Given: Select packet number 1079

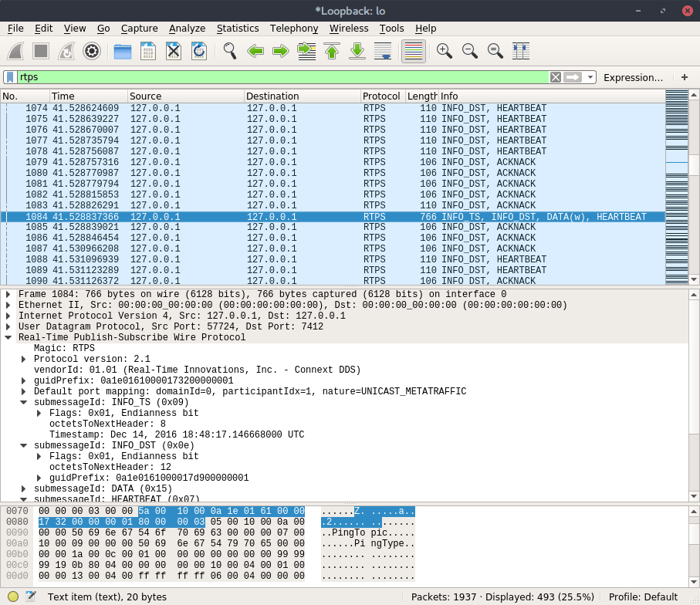Looking at the screenshot, I should [333, 162].
